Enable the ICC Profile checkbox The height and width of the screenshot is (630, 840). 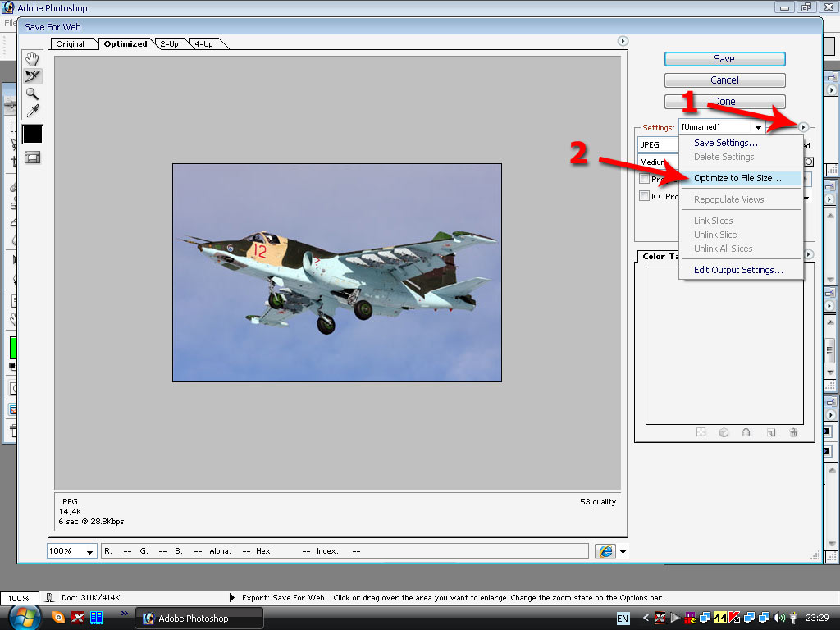(645, 196)
